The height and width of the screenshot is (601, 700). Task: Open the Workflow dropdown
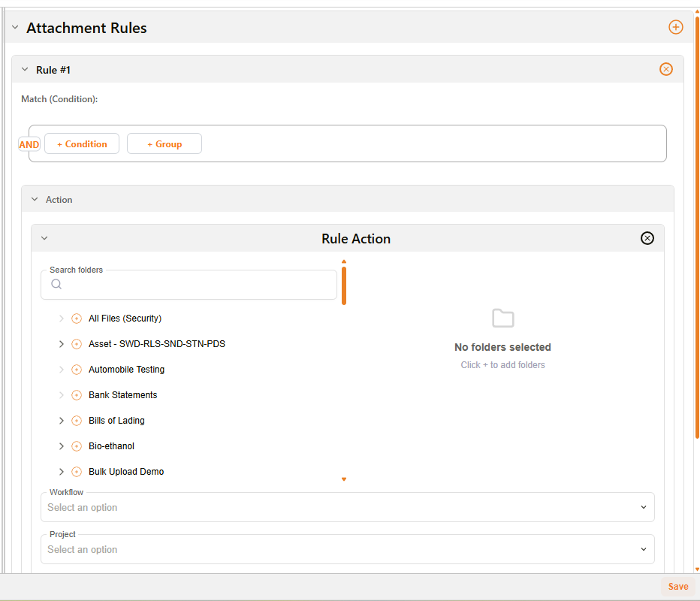(347, 507)
